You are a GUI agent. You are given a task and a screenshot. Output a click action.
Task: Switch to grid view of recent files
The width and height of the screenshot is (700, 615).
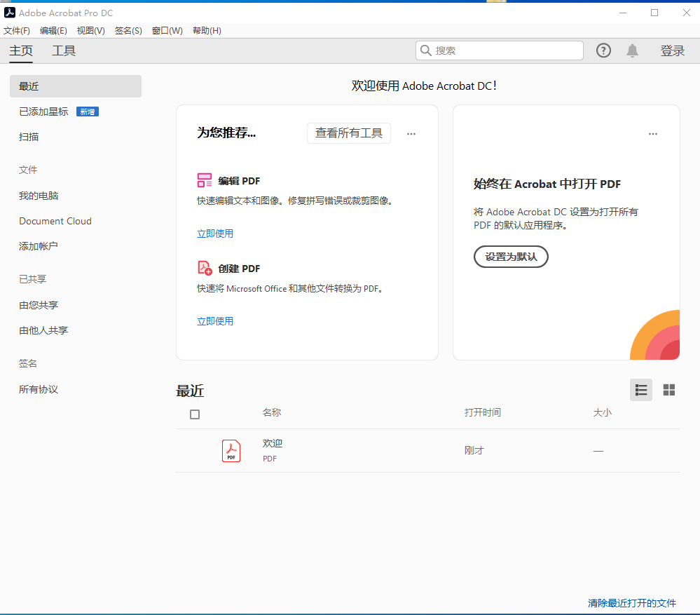(668, 390)
